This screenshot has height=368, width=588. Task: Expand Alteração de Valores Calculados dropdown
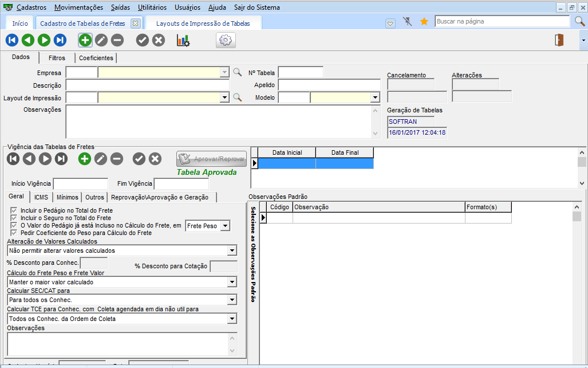pos(231,250)
